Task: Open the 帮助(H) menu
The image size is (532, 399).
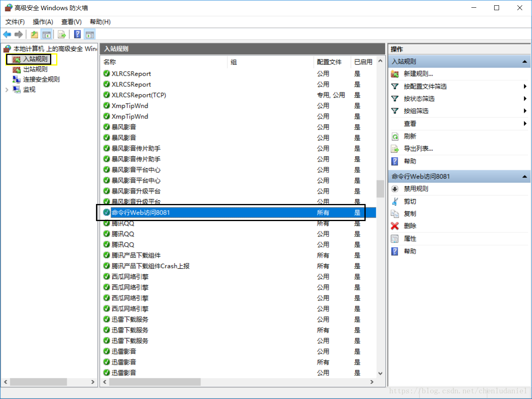Action: click(100, 22)
